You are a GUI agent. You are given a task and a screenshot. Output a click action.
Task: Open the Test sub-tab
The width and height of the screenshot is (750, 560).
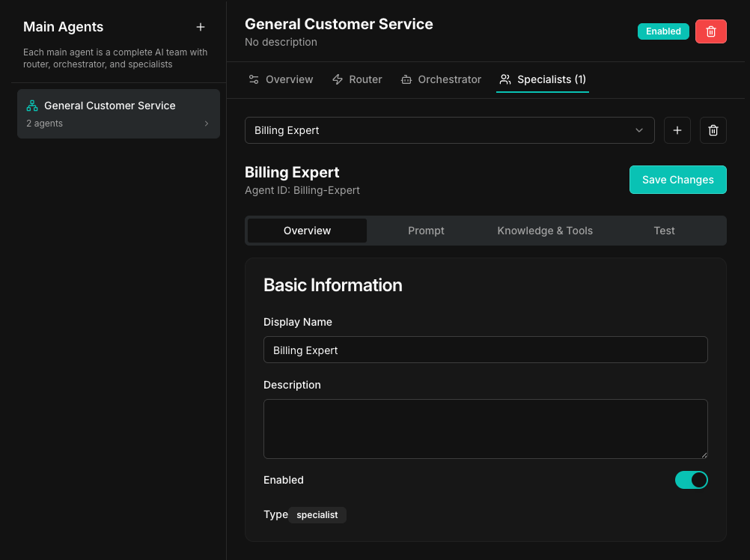click(x=664, y=231)
